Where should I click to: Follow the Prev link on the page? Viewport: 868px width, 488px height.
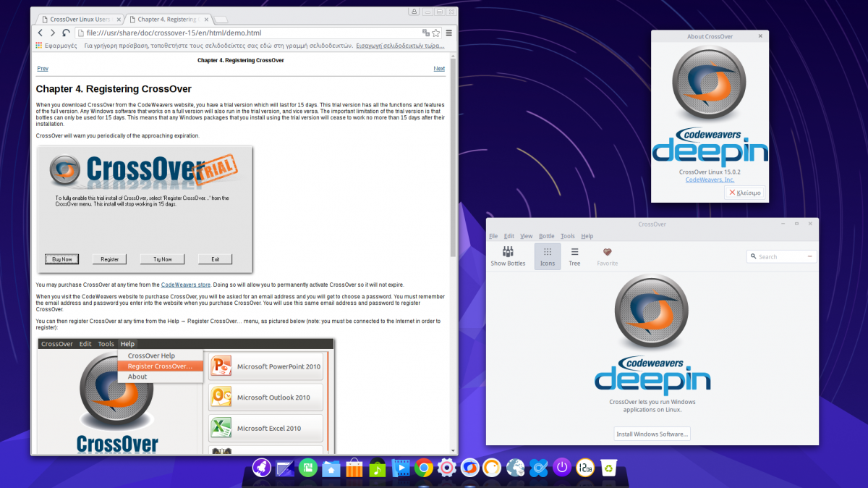43,69
